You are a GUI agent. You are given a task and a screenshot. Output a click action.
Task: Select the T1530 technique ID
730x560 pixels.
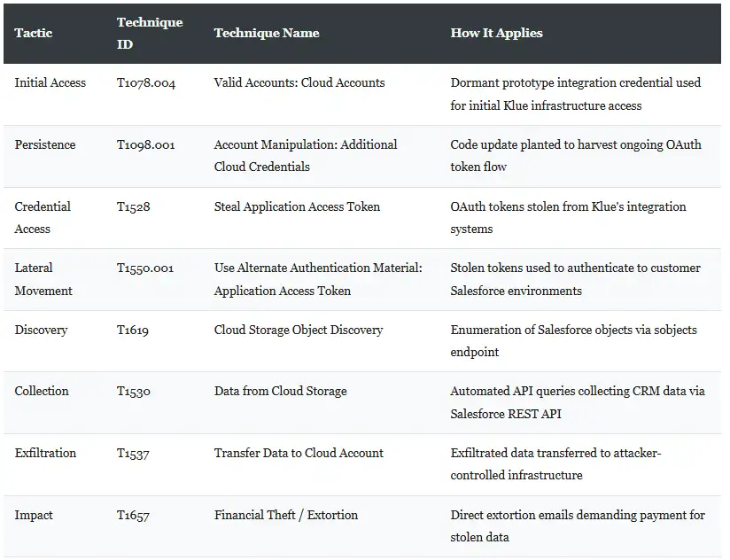click(134, 391)
